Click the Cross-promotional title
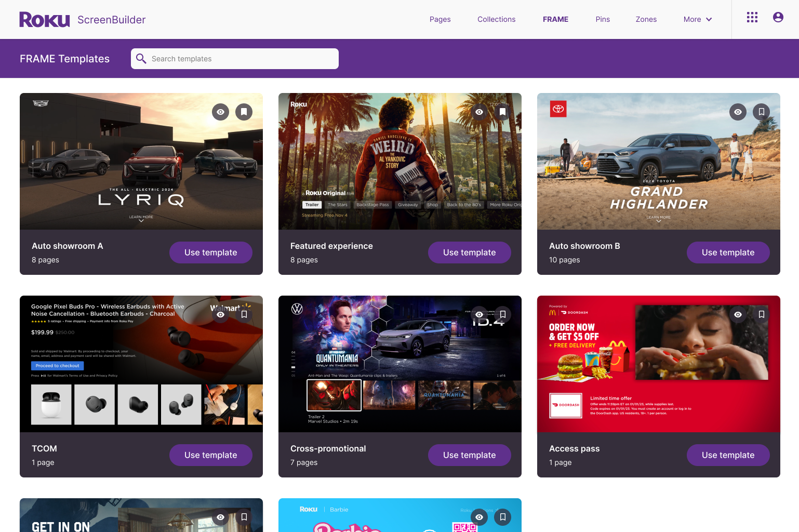Screen dimensions: 799x532 328,448
